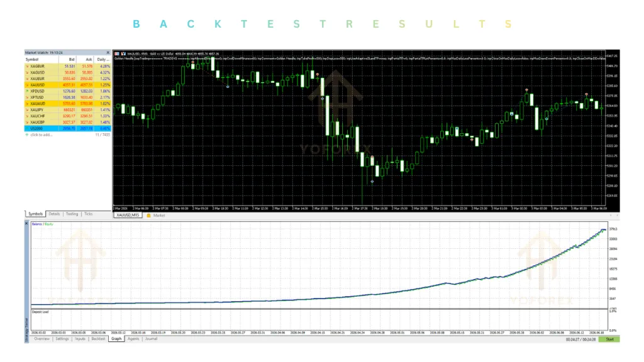The image size is (644, 362).
Task: Open the Trading tab in Market Watch
Action: [x=72, y=214]
